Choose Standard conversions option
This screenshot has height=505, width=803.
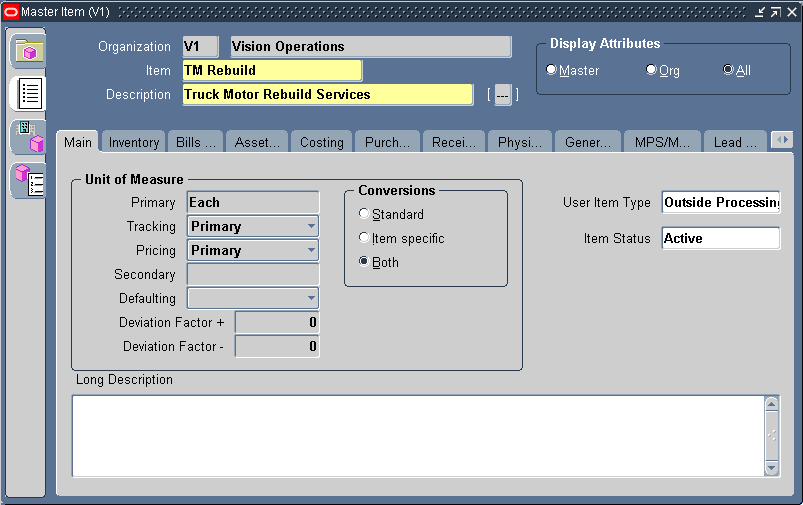[364, 214]
